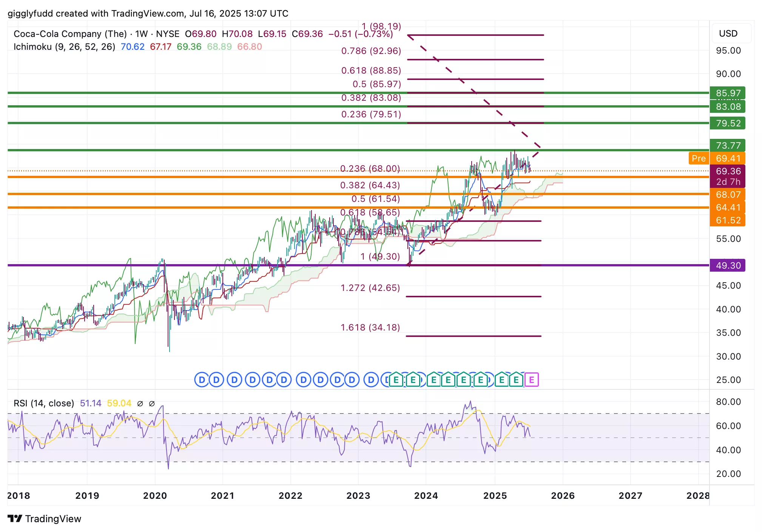Screen dimensions: 762x532
Task: Click the green 73.77 price axis label
Action: click(728, 145)
